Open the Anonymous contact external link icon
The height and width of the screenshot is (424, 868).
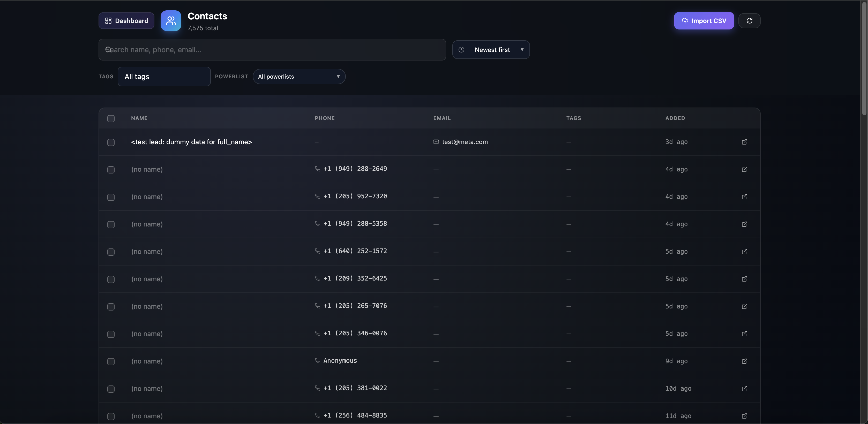(x=744, y=361)
